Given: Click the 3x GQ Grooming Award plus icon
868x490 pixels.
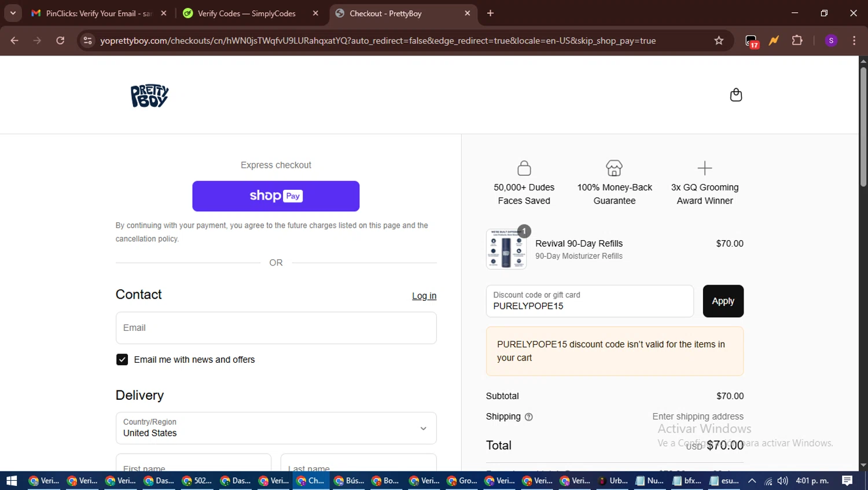Looking at the screenshot, I should pos(704,168).
